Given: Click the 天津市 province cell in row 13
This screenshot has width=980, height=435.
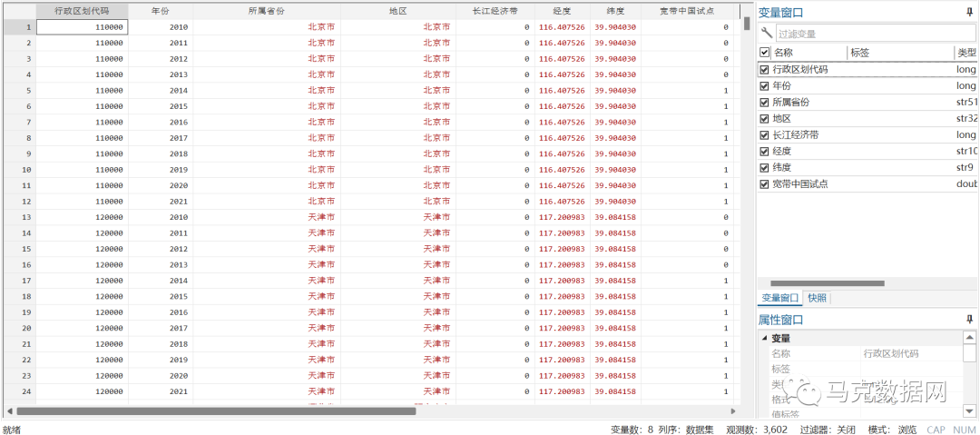Looking at the screenshot, I should pos(267,217).
